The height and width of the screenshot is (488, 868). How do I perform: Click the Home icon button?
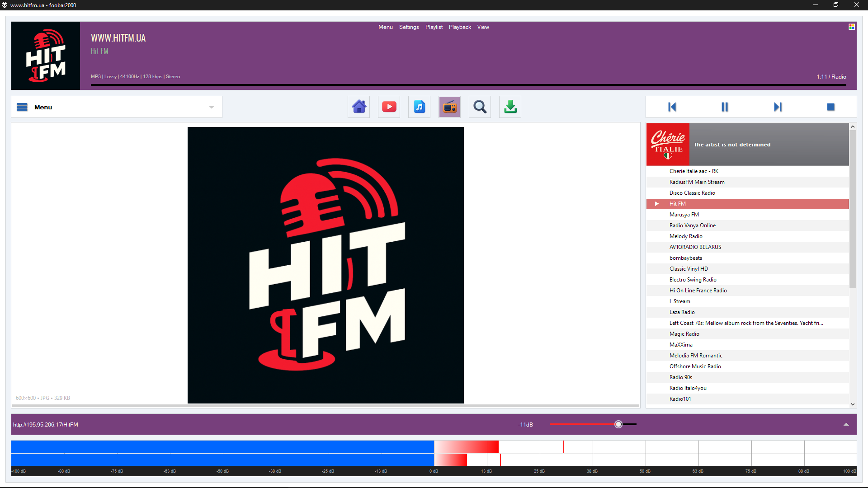click(359, 107)
